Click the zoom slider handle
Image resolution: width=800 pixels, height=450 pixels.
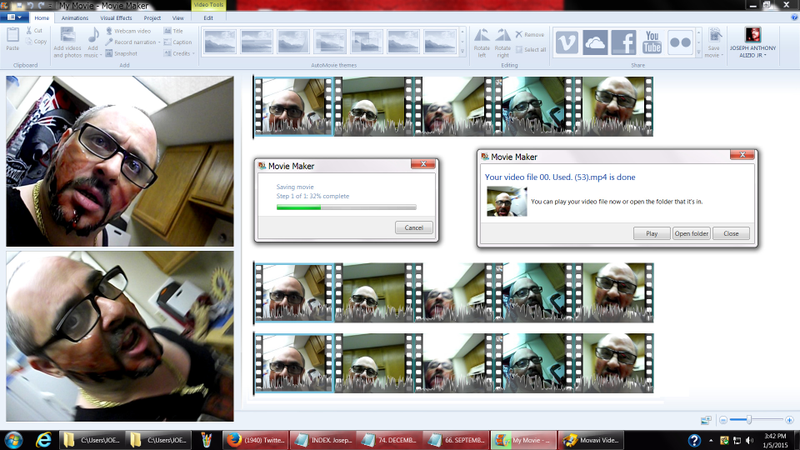point(749,420)
